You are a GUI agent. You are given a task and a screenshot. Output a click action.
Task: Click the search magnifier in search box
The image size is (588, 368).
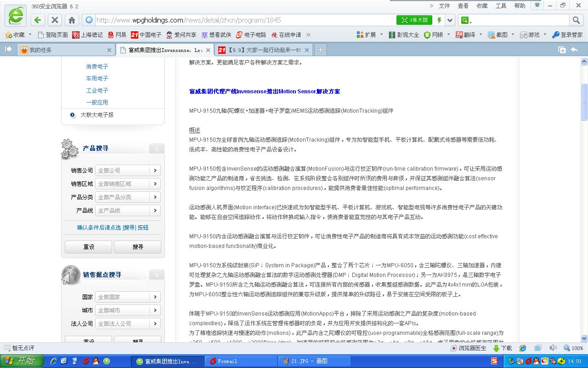pos(576,20)
